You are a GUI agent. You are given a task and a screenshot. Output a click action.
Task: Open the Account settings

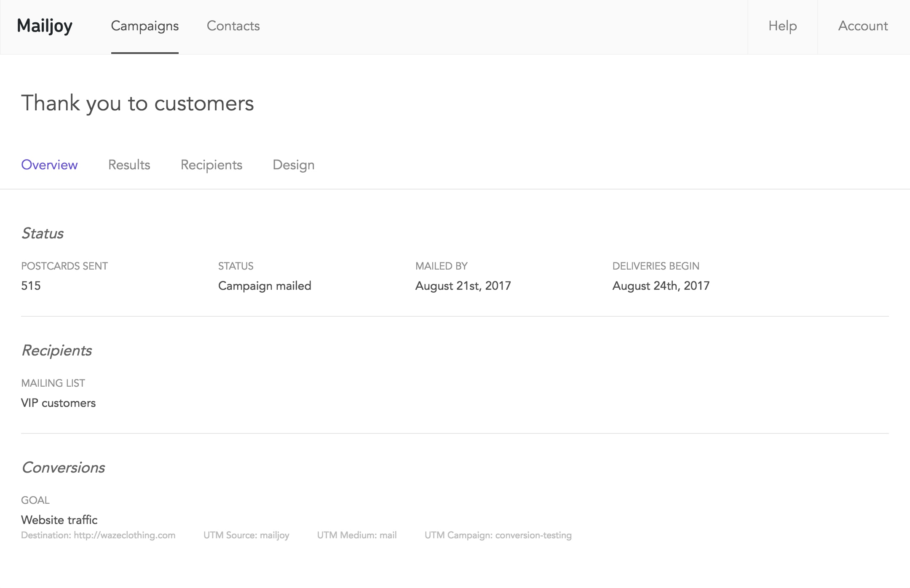click(864, 26)
